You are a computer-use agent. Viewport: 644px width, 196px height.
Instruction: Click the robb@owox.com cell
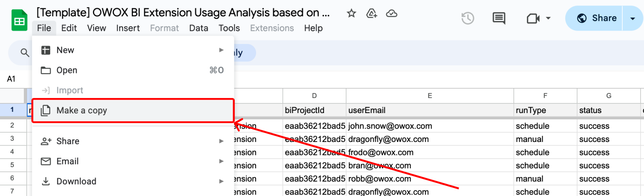click(x=430, y=179)
